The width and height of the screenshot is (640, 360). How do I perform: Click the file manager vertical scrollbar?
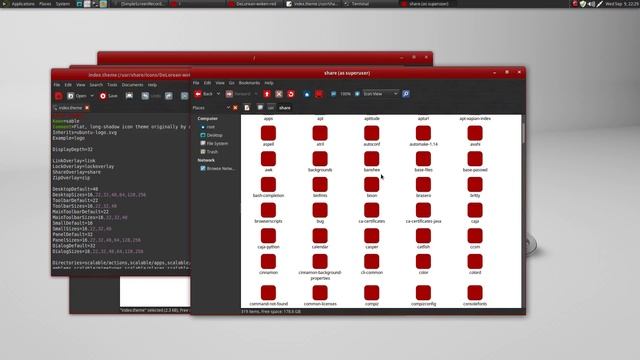click(x=523, y=133)
